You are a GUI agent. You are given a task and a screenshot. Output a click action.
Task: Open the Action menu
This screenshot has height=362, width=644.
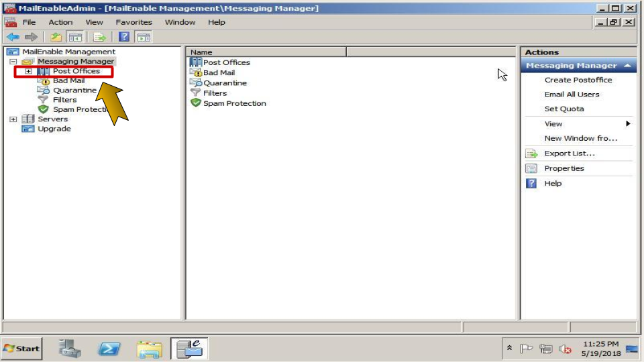[60, 22]
